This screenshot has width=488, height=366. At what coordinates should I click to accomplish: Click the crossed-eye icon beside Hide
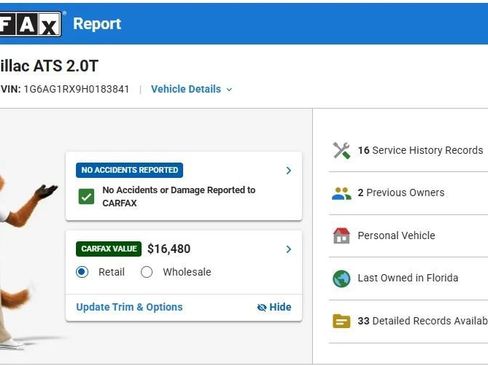262,307
